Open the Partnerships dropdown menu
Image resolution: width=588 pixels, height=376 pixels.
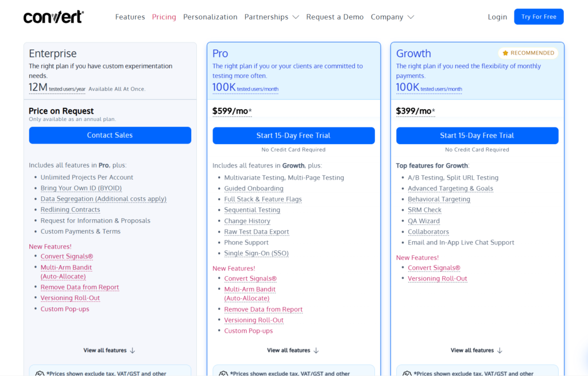tap(272, 17)
